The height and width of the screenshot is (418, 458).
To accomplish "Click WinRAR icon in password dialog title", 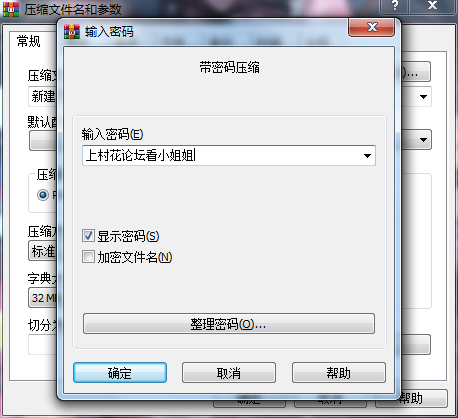I will coord(72,32).
